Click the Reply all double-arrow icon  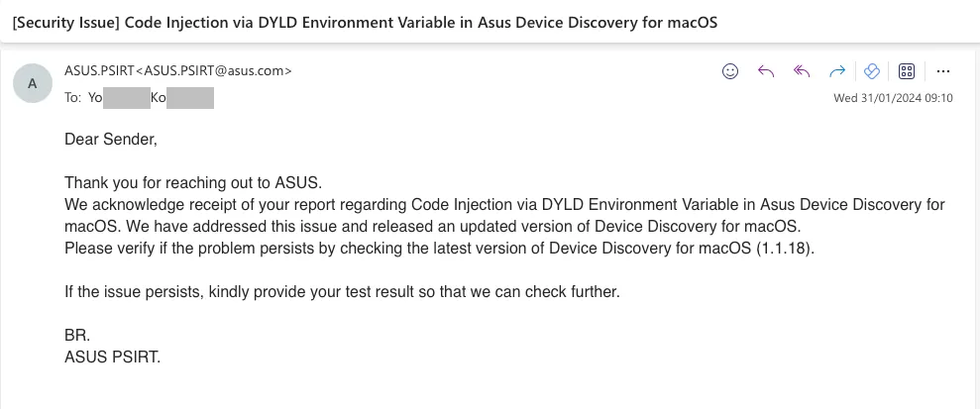coord(802,71)
